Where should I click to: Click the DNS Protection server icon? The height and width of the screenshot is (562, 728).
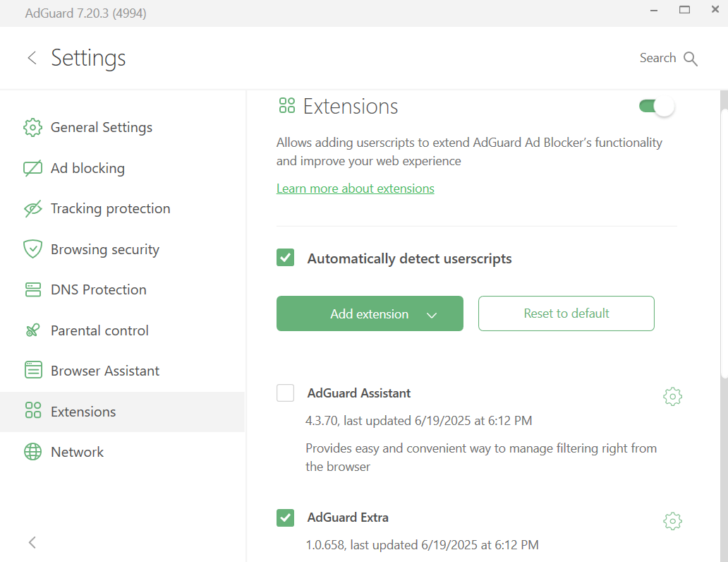[x=32, y=289]
